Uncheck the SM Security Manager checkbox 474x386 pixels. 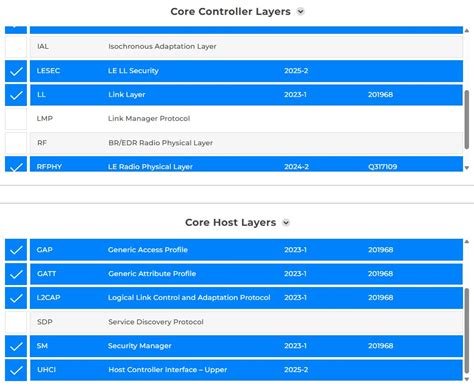coord(16,346)
